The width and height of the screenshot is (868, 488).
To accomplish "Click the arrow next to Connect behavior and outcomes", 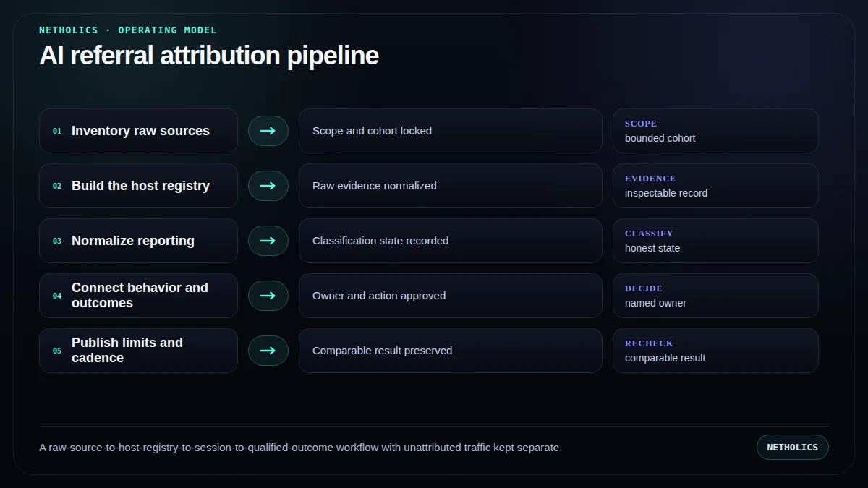I will click(268, 296).
